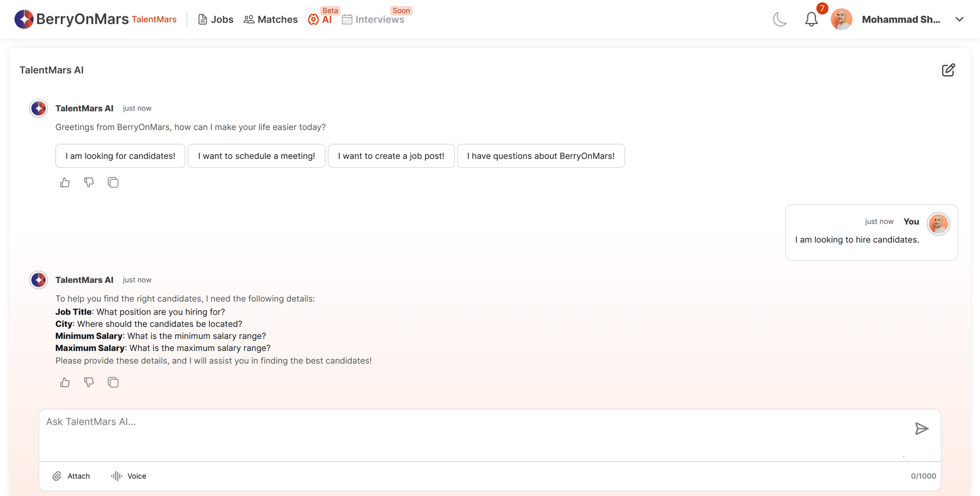Toggle dark mode with the moon icon

(x=779, y=19)
